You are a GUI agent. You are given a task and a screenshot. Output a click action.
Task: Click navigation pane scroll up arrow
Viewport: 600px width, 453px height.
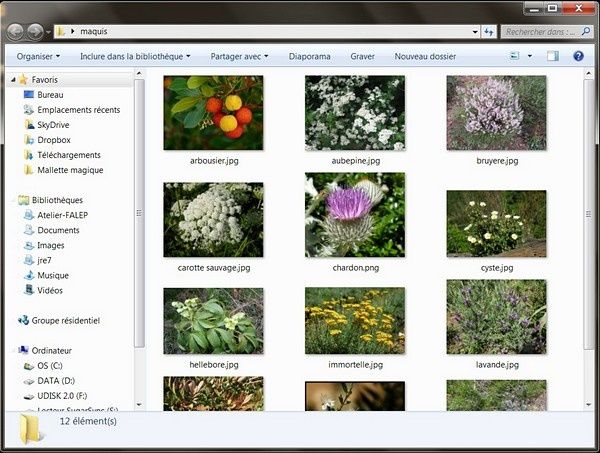point(139,73)
